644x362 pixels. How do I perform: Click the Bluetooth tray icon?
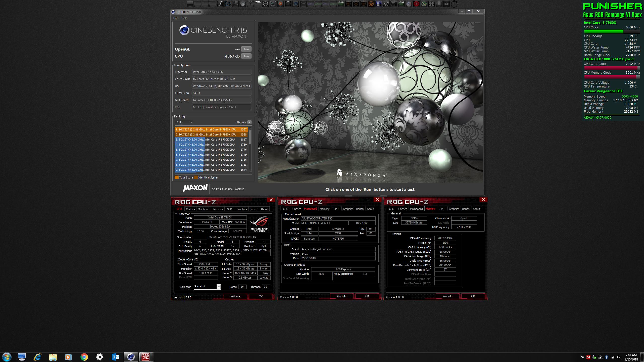click(606, 357)
